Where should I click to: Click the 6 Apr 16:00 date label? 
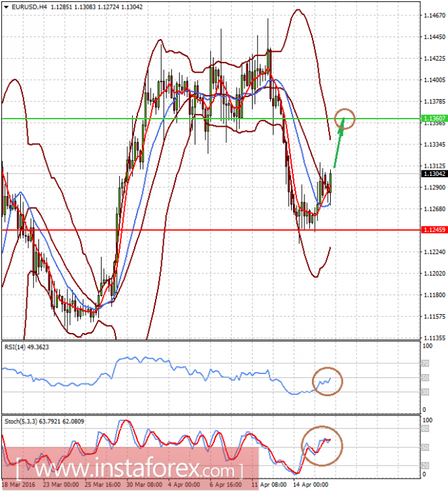click(226, 485)
